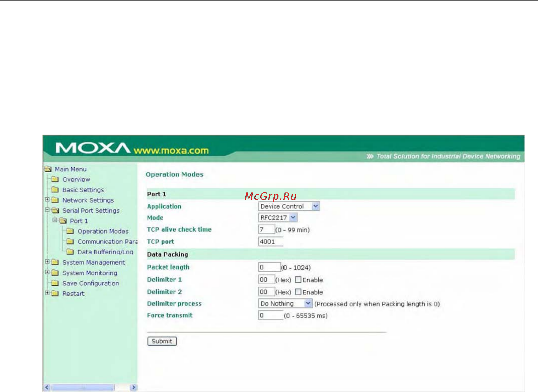
Task: Click the Save Configuration folder icon
Action: [x=55, y=283]
